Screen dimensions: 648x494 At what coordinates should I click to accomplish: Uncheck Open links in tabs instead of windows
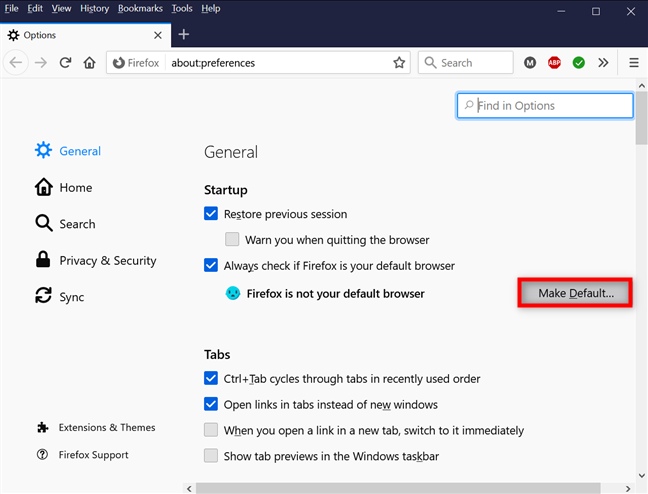pyautogui.click(x=211, y=404)
